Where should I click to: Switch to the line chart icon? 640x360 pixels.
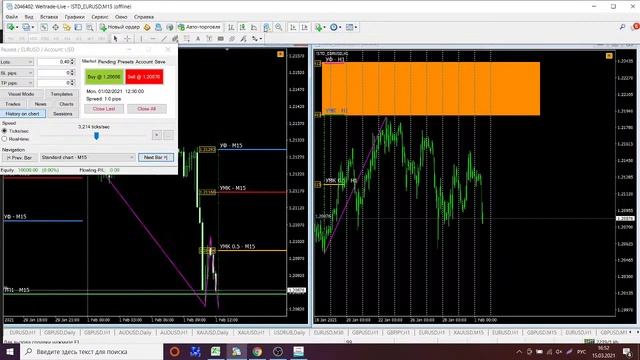coord(254,27)
